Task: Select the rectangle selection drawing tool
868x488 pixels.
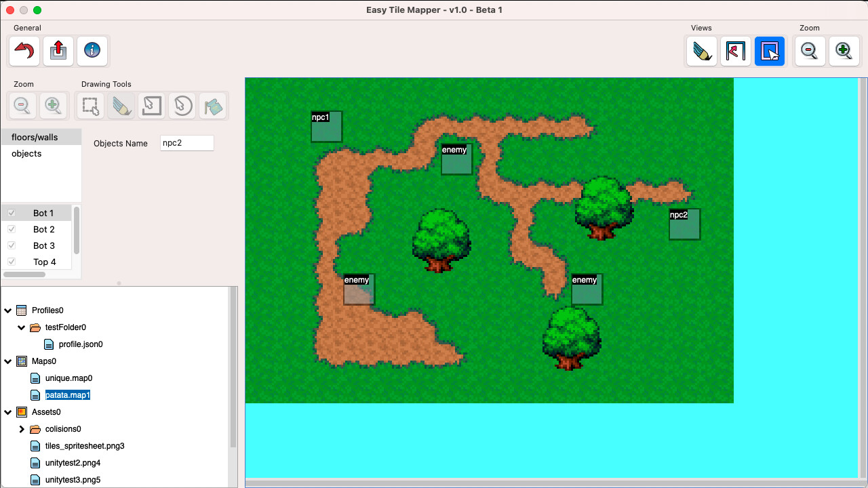Action: click(90, 106)
